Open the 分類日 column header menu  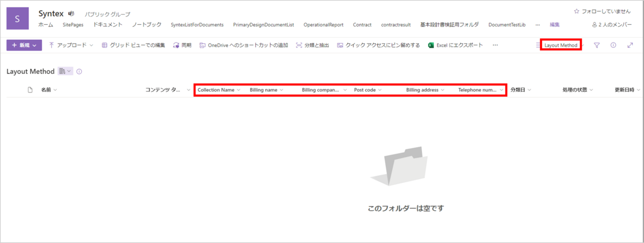coord(520,90)
